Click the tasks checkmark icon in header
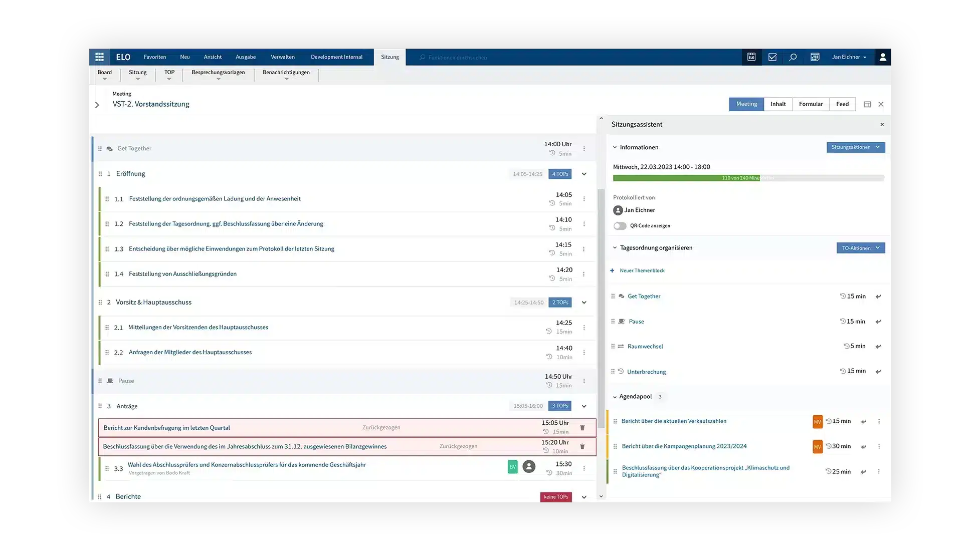 pyautogui.click(x=772, y=57)
